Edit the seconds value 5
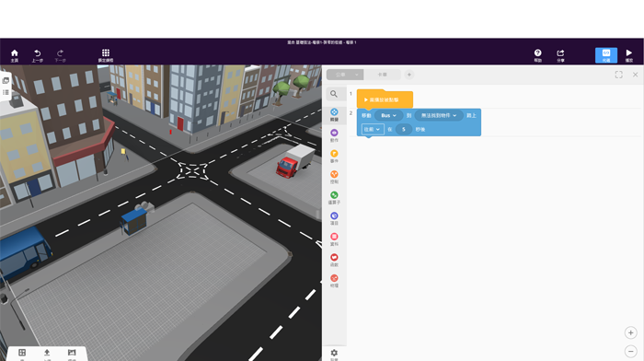 [x=404, y=129]
